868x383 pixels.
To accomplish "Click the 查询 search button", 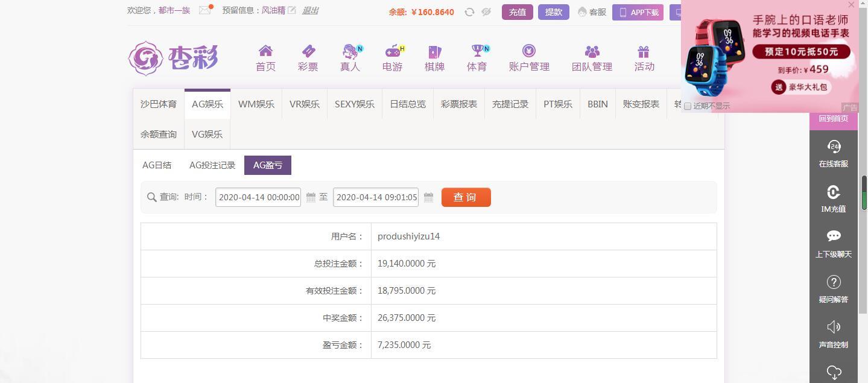I will click(466, 197).
